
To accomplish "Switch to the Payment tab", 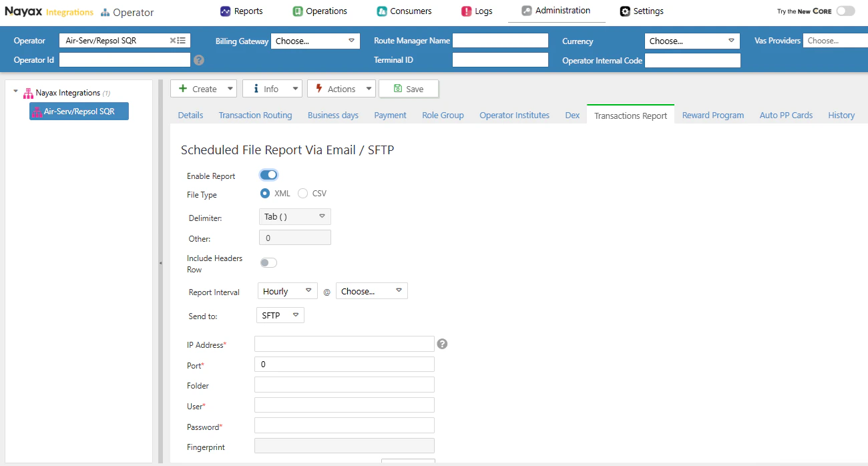I will pos(390,115).
